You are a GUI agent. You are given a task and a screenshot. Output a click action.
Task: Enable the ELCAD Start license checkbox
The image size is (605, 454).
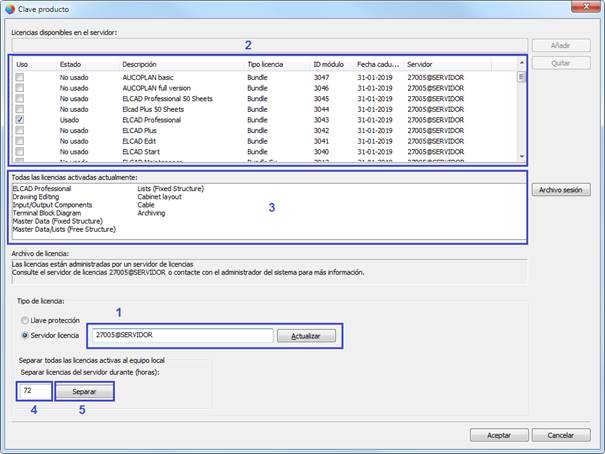tap(20, 152)
